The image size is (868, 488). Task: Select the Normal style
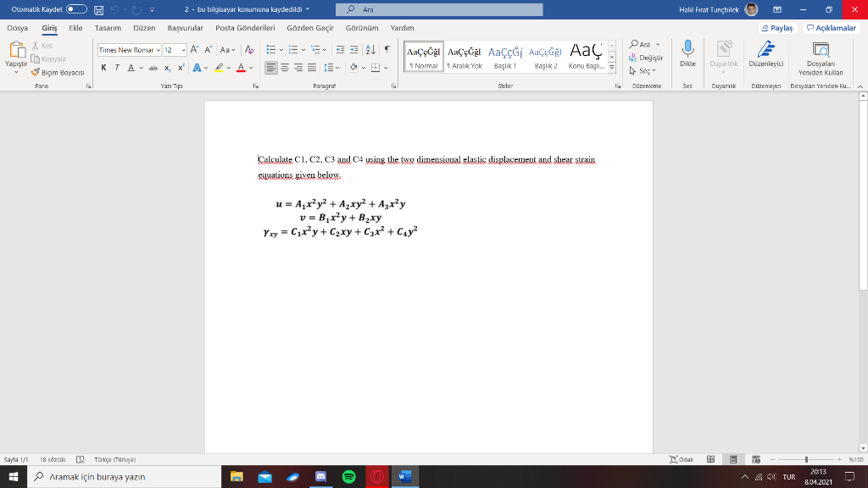click(424, 57)
